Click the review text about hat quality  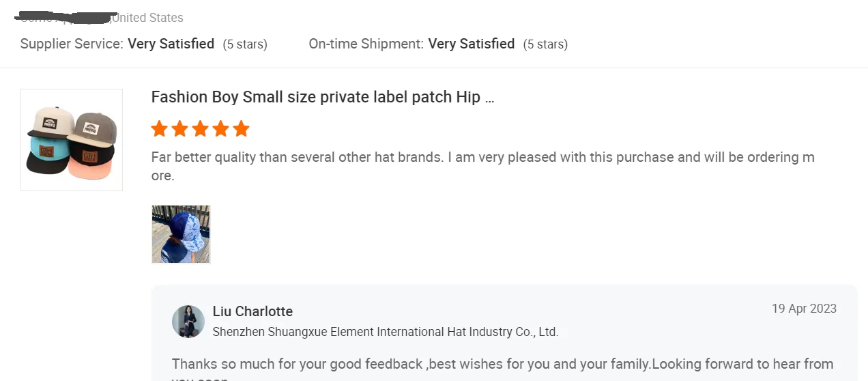(x=482, y=158)
